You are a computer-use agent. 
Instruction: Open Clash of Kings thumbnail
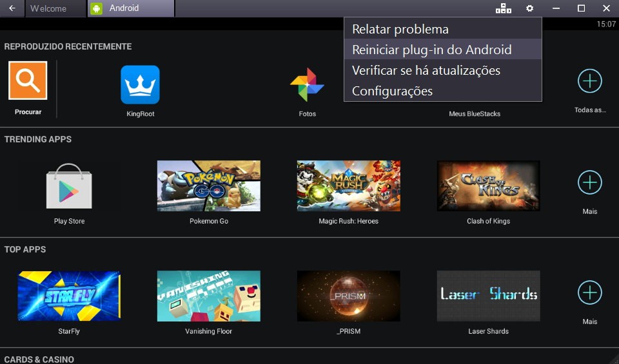488,186
